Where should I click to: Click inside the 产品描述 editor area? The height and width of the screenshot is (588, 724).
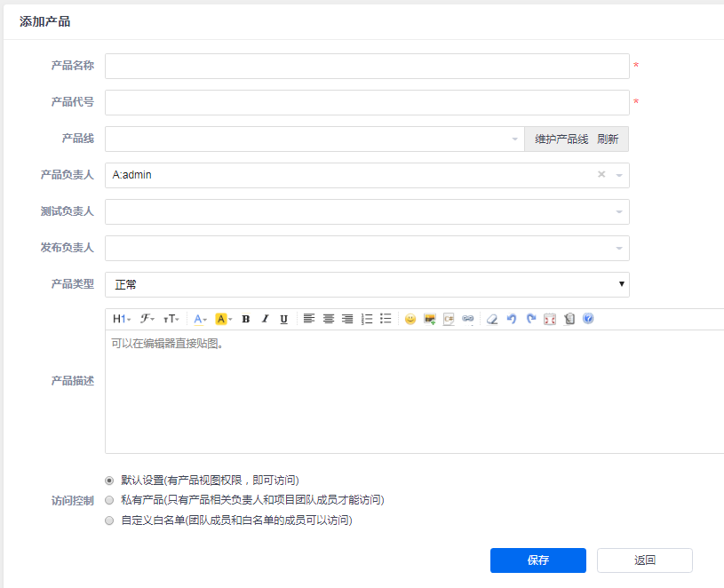click(414, 392)
